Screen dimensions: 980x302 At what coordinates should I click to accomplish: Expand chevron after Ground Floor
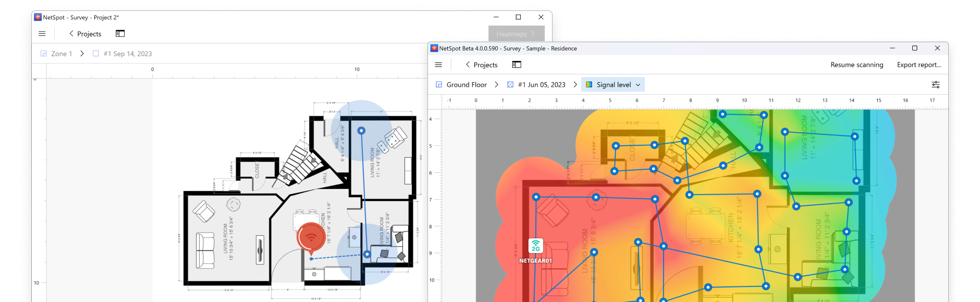(x=496, y=85)
